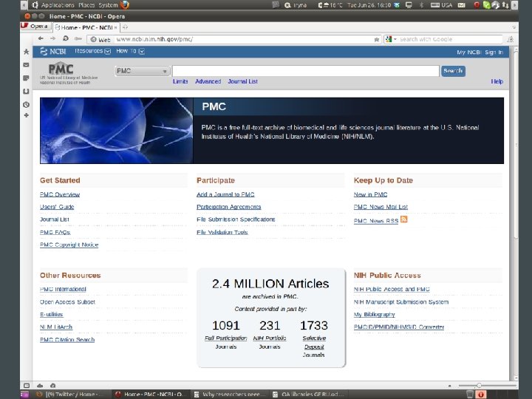Open the Help link

[x=497, y=81]
